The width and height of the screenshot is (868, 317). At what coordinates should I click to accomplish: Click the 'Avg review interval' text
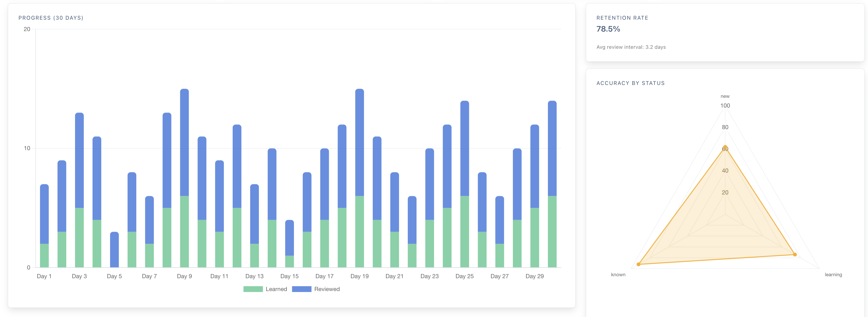[631, 47]
